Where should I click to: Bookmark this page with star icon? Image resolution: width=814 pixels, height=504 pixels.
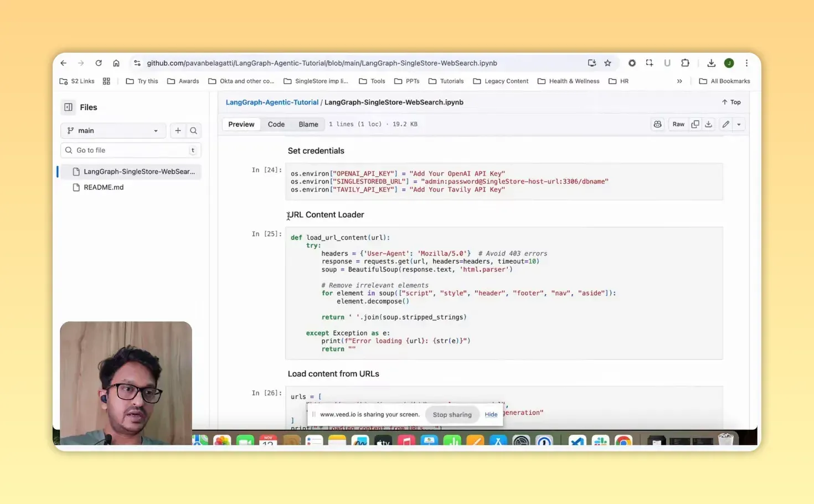click(x=607, y=63)
